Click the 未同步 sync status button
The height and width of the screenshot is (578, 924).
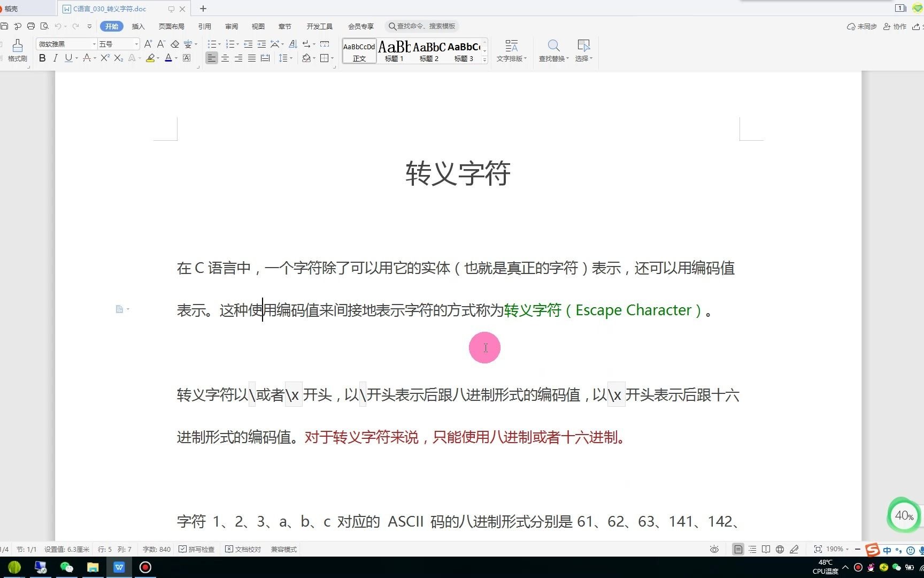point(861,26)
